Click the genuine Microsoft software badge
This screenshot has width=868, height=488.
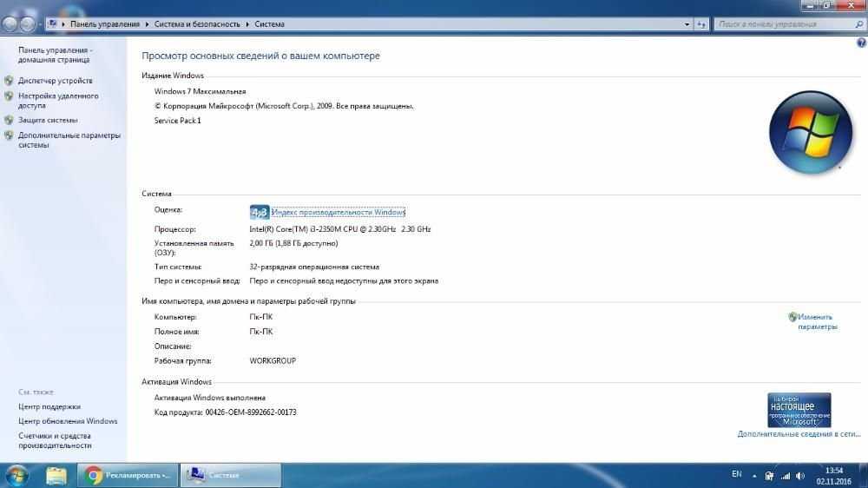click(x=799, y=410)
